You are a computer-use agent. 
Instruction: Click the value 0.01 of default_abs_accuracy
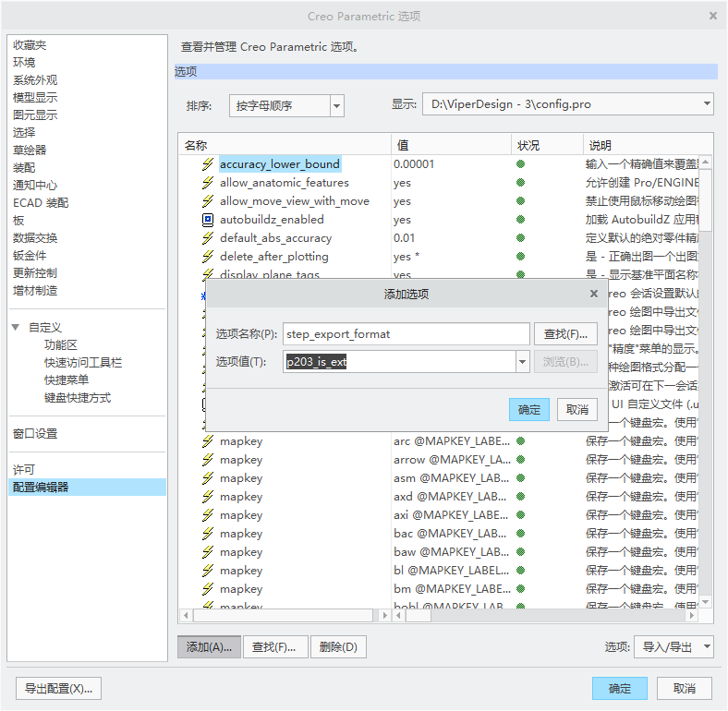click(404, 238)
